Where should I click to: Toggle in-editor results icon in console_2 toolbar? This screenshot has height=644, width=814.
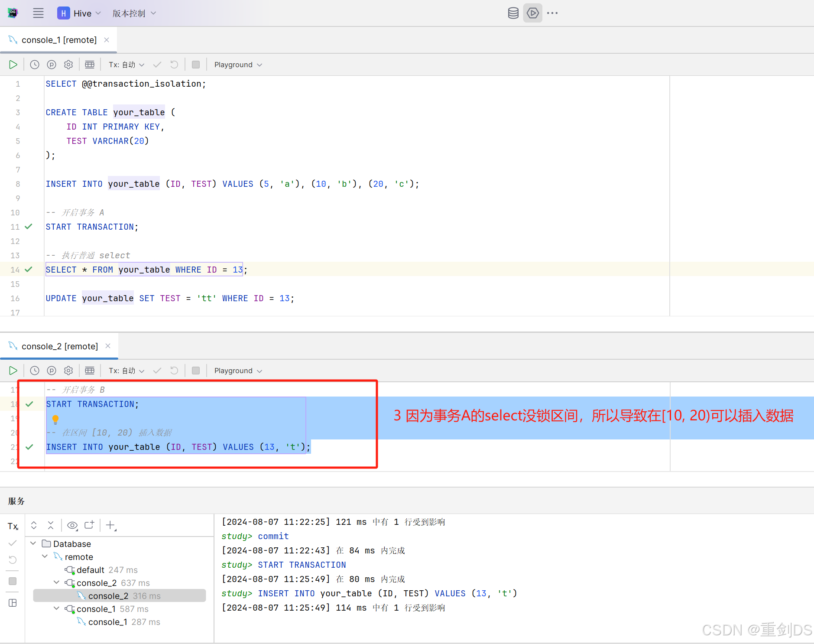point(90,371)
